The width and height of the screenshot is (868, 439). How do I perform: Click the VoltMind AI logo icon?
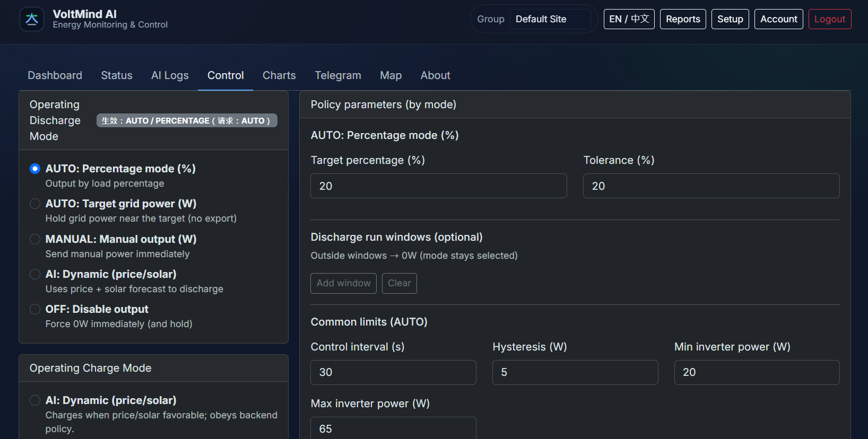(x=32, y=19)
